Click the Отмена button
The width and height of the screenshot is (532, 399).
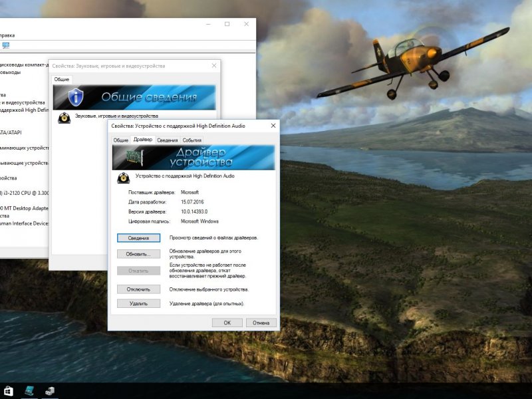coord(261,323)
